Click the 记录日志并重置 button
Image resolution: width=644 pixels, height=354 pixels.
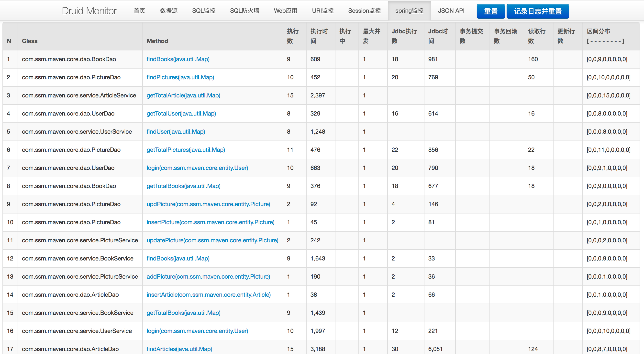pyautogui.click(x=537, y=11)
